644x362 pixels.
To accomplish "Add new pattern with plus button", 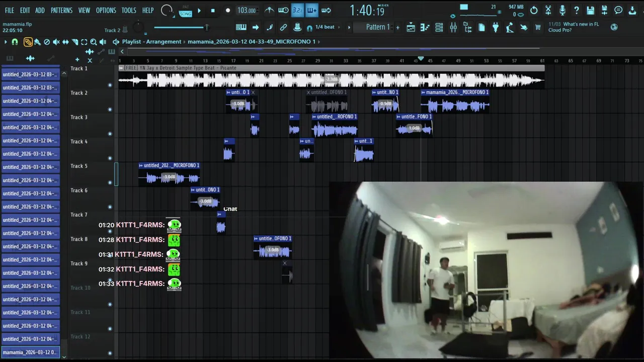I will pos(397,27).
